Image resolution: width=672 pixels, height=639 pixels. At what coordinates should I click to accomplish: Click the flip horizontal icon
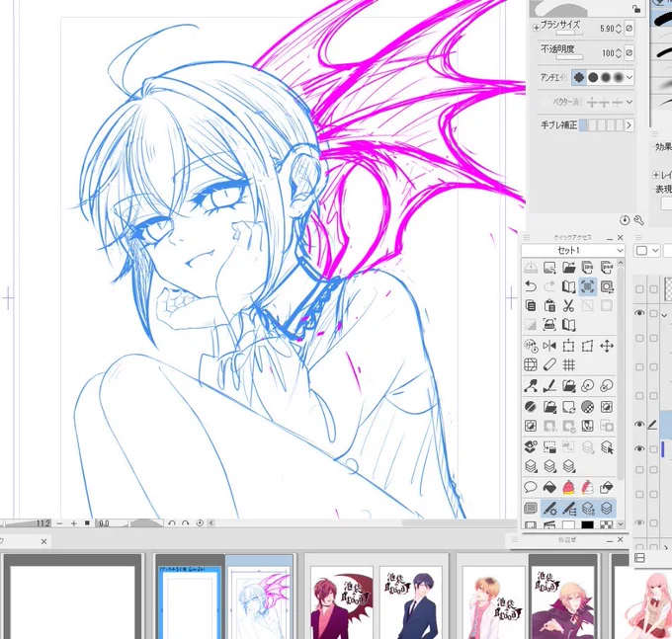click(x=549, y=346)
